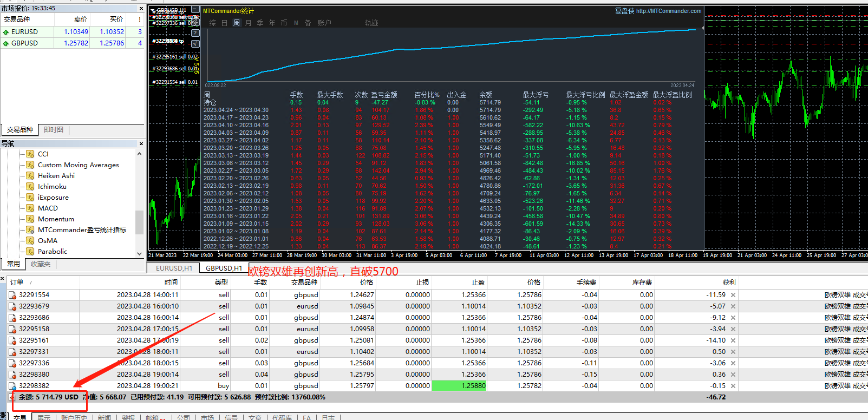Toggle the MTCommander '√' checkmark button
The height and width of the screenshot is (420, 868).
pyautogui.click(x=195, y=44)
